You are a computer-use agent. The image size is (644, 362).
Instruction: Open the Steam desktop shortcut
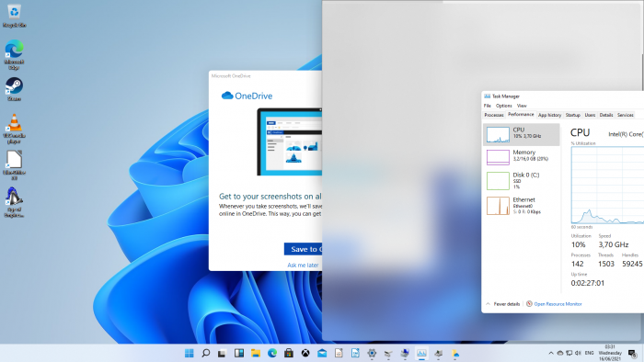tap(14, 89)
